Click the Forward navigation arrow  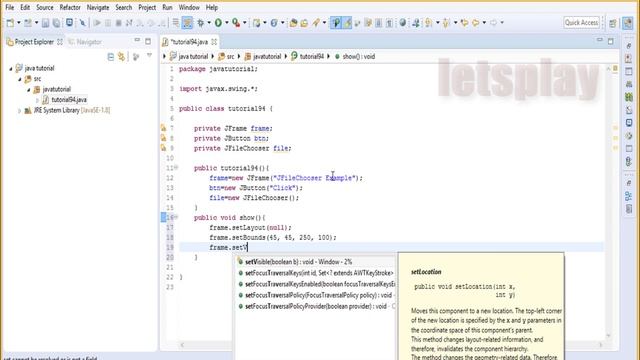coord(493,23)
